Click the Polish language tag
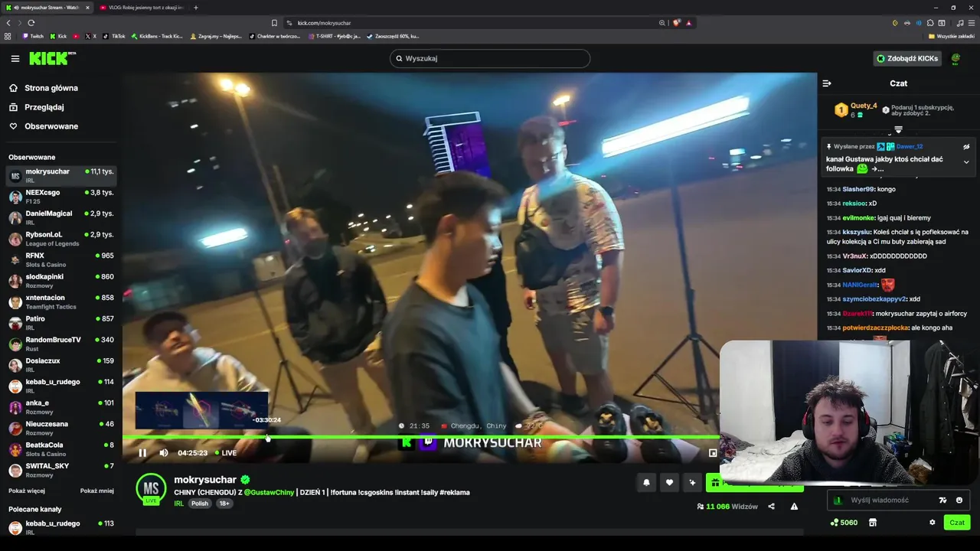The width and height of the screenshot is (980, 551). (x=200, y=504)
